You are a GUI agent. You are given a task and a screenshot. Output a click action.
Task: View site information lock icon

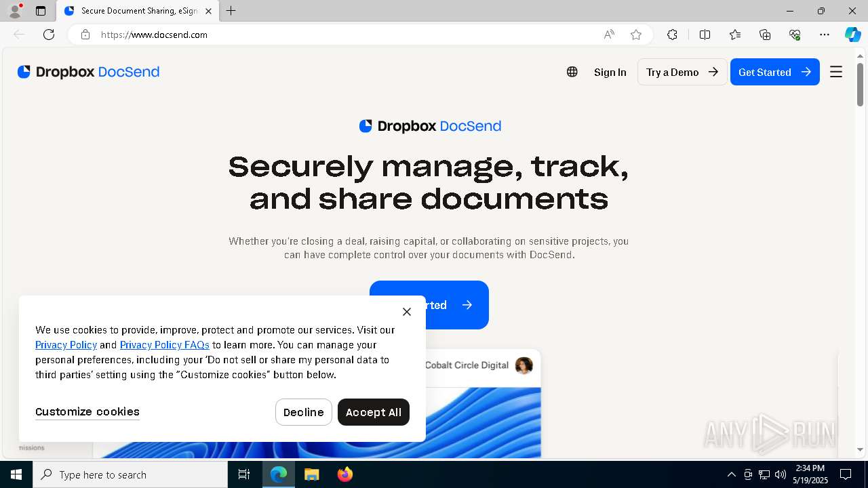tap(85, 35)
